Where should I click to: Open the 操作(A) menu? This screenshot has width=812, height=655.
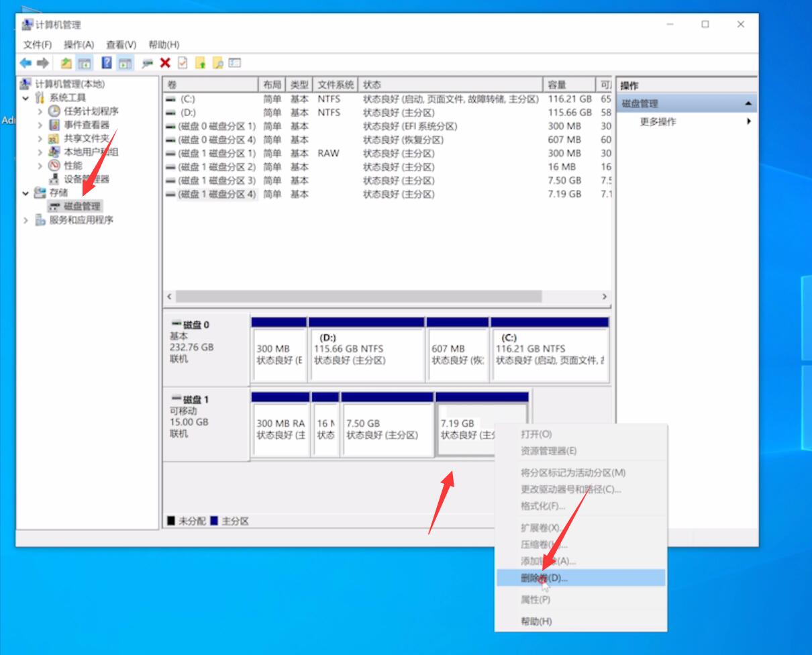(79, 45)
